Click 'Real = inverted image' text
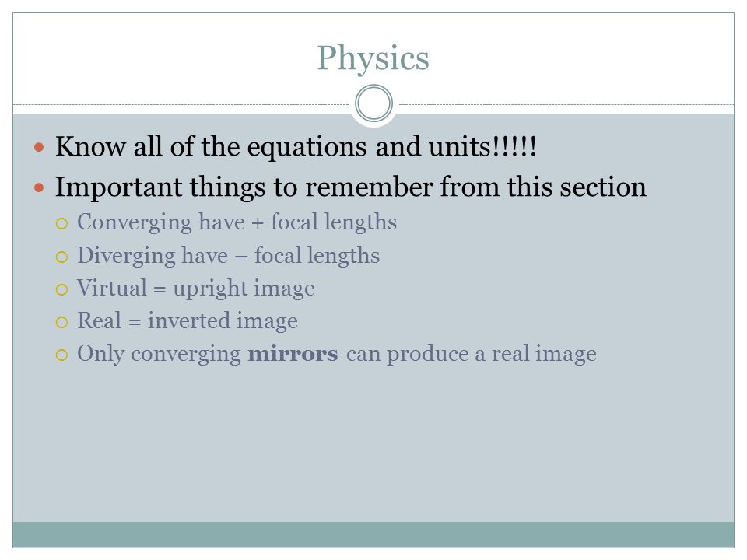747x560 pixels. tap(188, 321)
